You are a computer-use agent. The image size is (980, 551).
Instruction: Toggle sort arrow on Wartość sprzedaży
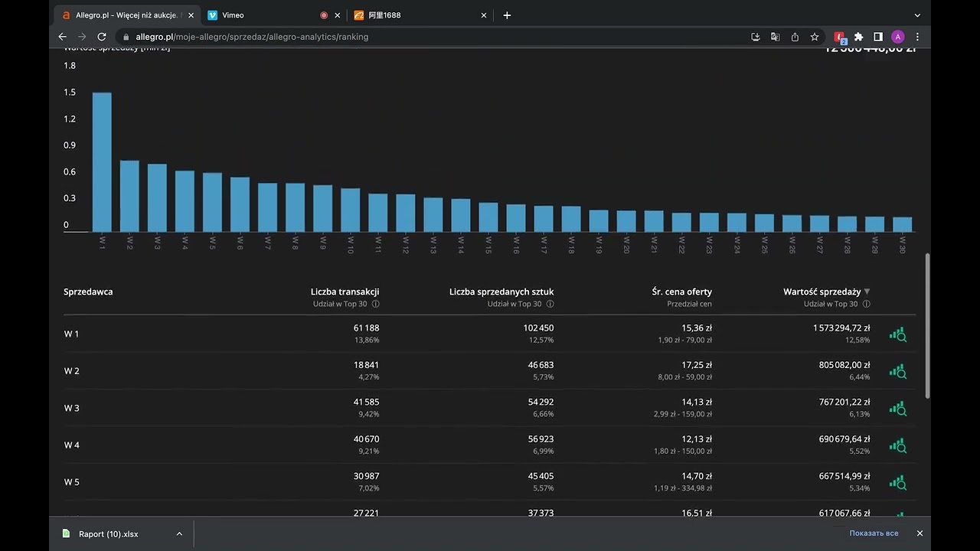tap(867, 292)
